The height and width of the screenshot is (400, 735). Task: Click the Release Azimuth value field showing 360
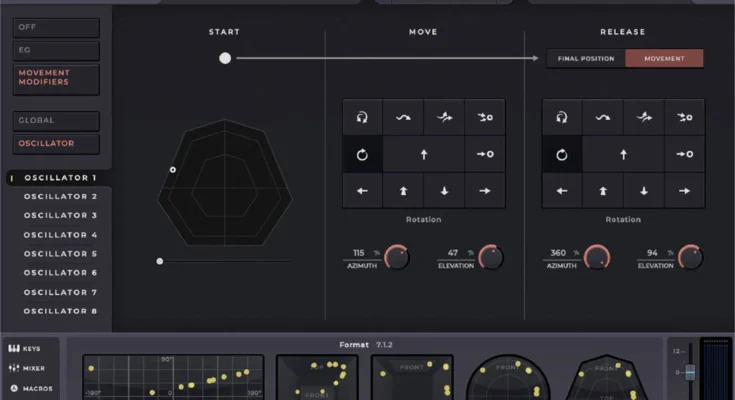(x=558, y=253)
